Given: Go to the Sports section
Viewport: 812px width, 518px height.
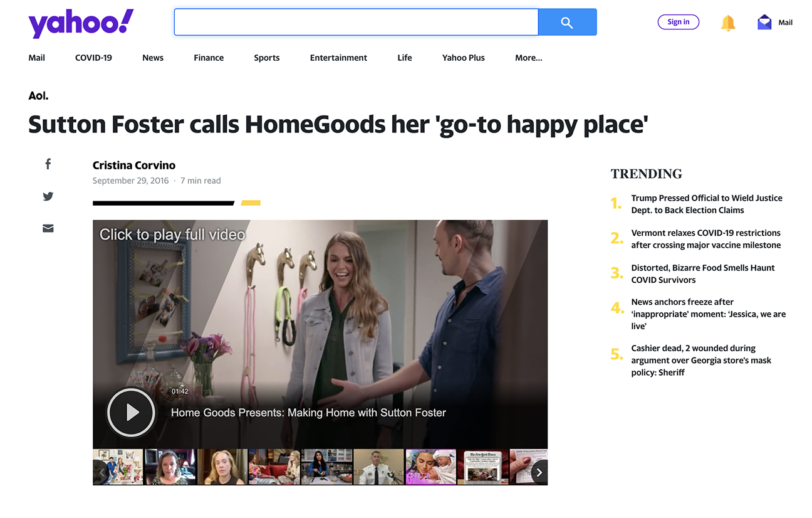Looking at the screenshot, I should (x=267, y=58).
